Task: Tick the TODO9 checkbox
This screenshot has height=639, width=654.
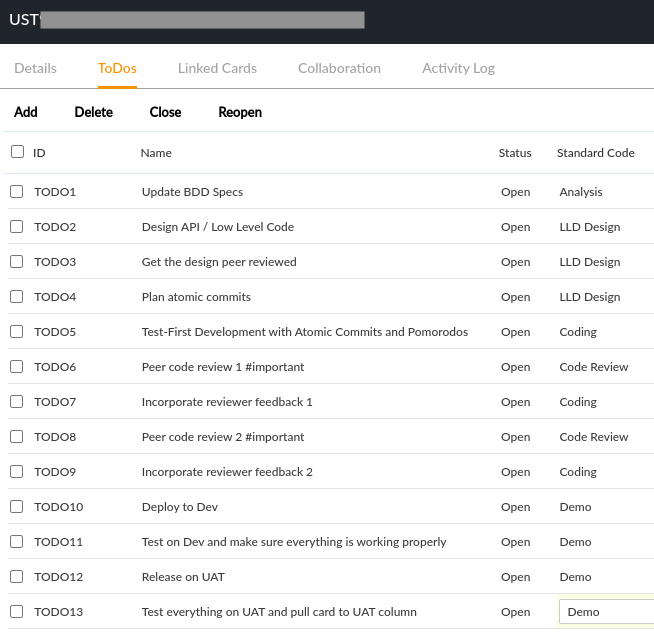Action: pos(17,472)
